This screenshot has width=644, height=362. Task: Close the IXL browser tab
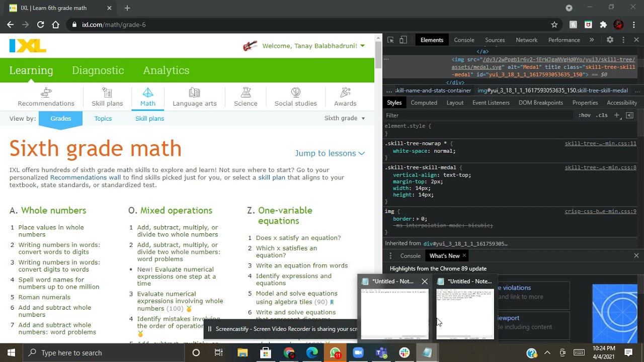click(109, 8)
